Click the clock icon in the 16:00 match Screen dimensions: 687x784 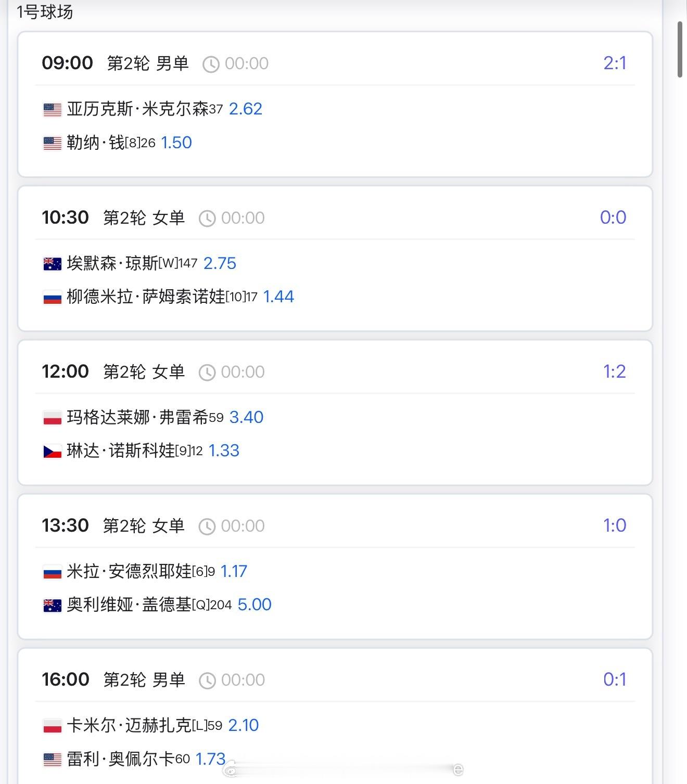207,680
